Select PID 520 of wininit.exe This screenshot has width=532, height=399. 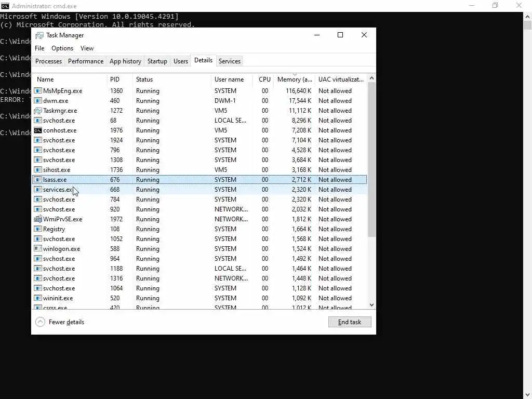pyautogui.click(x=115, y=298)
